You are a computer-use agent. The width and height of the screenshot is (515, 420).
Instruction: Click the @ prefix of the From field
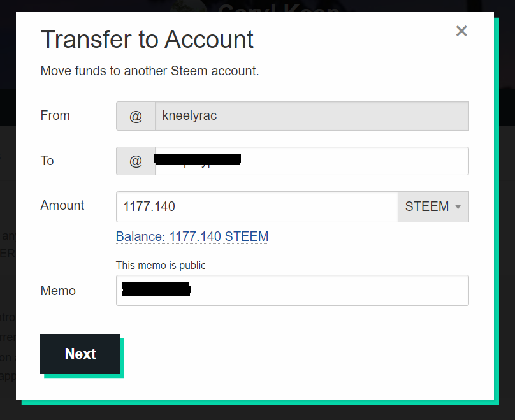click(x=136, y=116)
